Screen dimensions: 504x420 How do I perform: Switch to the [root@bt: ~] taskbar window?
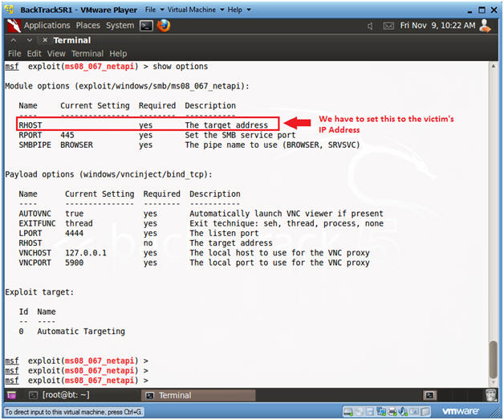(x=59, y=395)
